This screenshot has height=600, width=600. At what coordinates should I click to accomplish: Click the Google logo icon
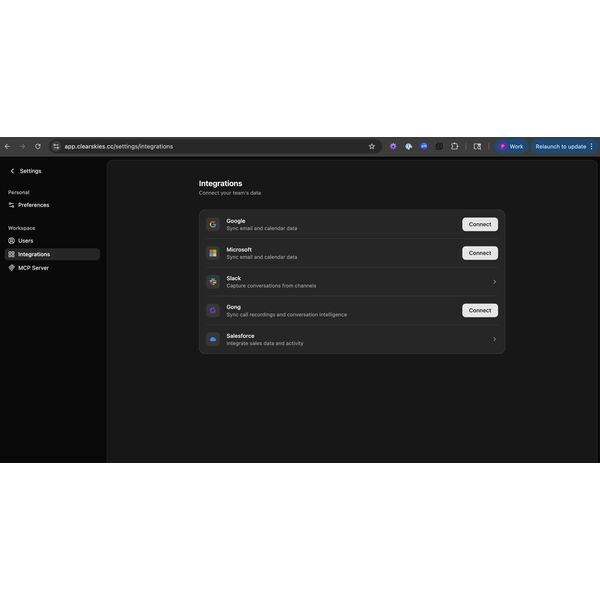pyautogui.click(x=213, y=224)
